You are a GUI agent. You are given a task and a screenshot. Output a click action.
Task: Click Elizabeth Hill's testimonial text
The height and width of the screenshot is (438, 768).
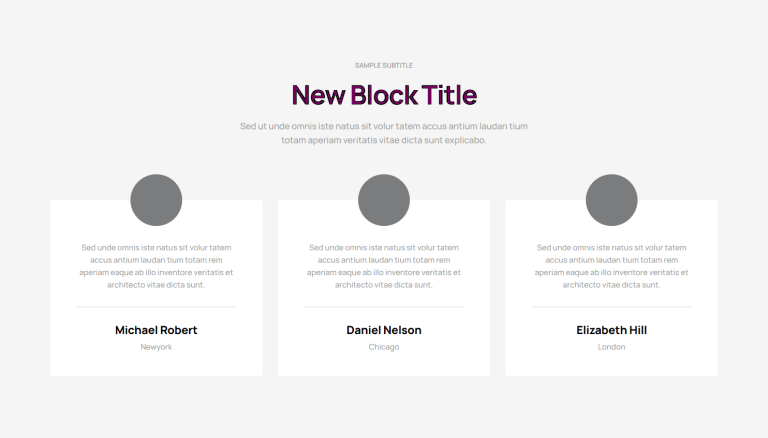[612, 266]
